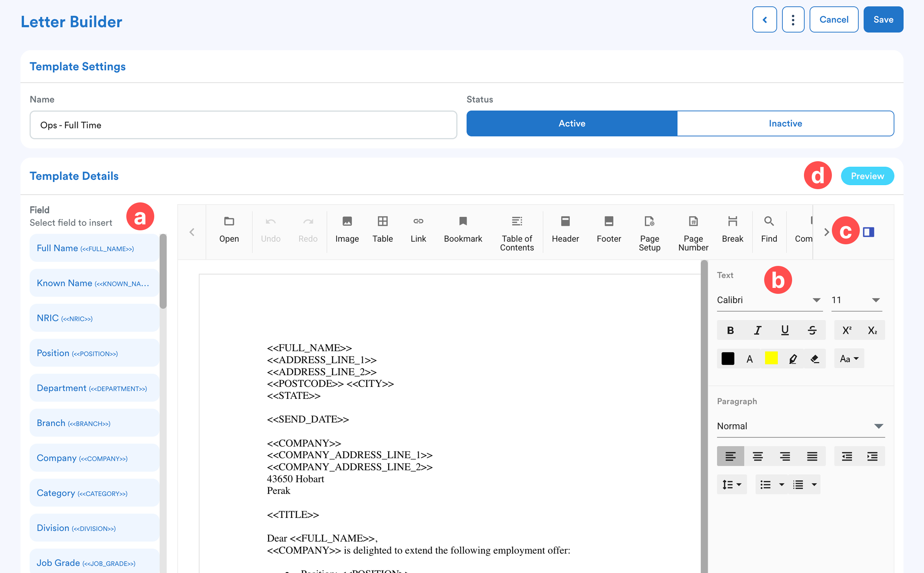This screenshot has width=924, height=573.
Task: Open the font size 11 dropdown
Action: [x=856, y=300]
